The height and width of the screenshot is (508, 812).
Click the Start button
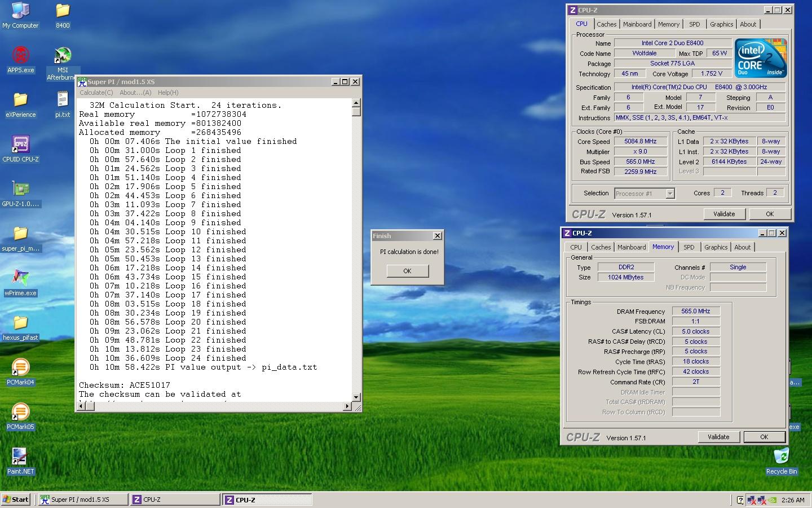(x=16, y=500)
